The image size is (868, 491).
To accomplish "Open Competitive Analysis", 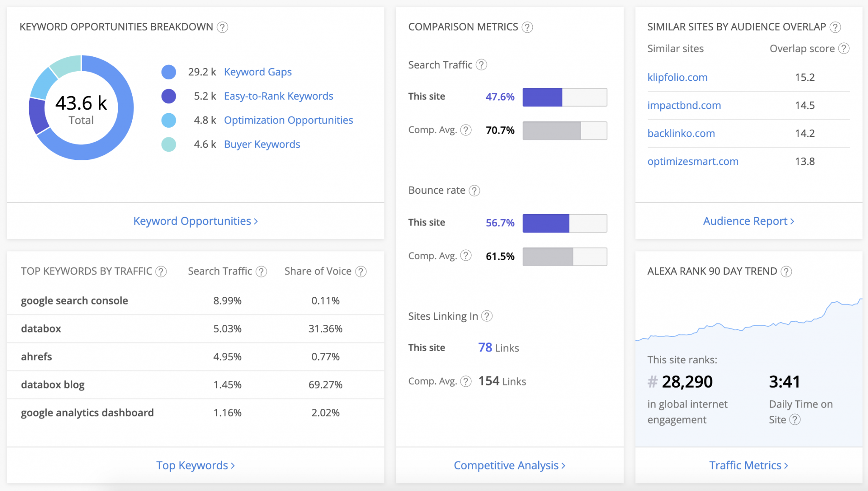I will [509, 465].
